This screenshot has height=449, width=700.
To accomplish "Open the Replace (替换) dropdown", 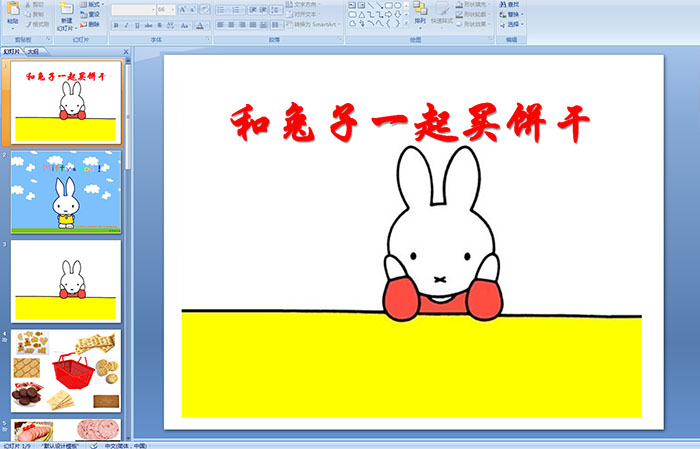I will (x=512, y=14).
